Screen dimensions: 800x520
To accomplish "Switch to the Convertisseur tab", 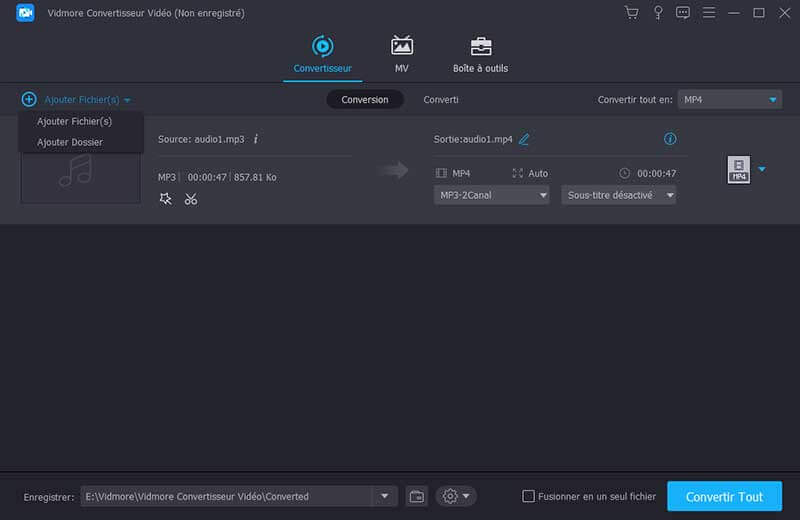I will [x=322, y=55].
